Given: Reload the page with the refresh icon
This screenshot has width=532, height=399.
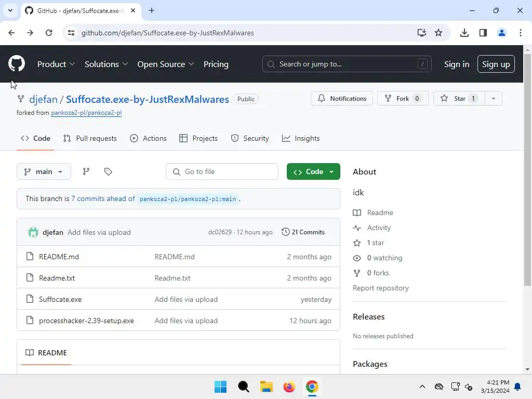Looking at the screenshot, I should click(x=49, y=33).
